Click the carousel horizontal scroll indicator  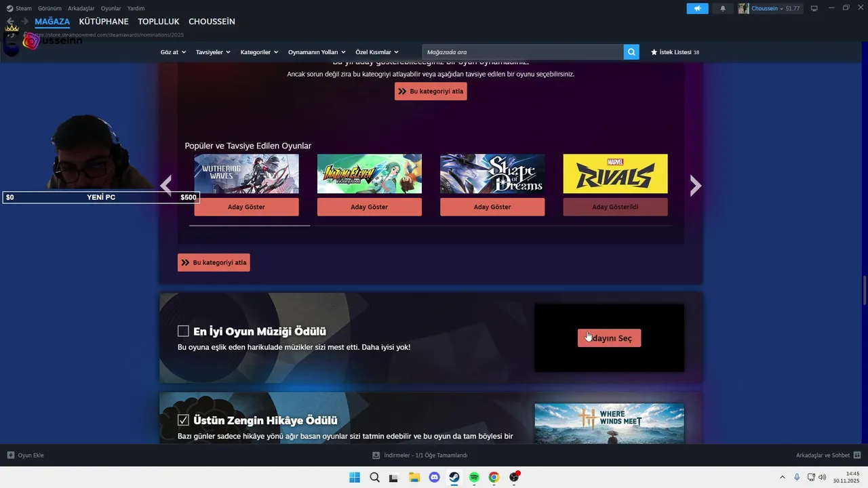point(250,225)
